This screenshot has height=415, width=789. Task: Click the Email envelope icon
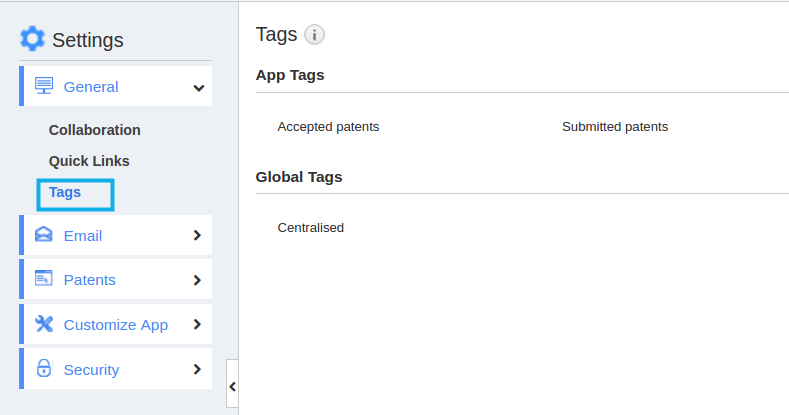coord(44,234)
